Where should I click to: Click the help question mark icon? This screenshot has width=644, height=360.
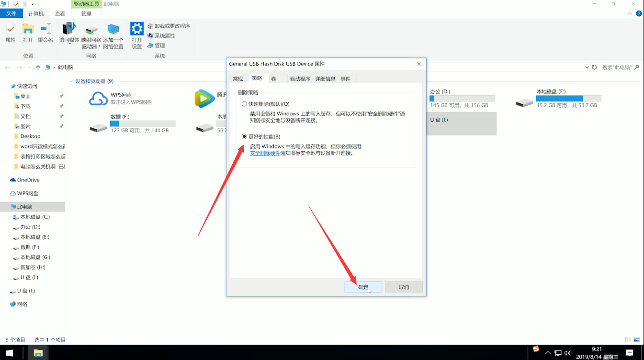pyautogui.click(x=639, y=13)
